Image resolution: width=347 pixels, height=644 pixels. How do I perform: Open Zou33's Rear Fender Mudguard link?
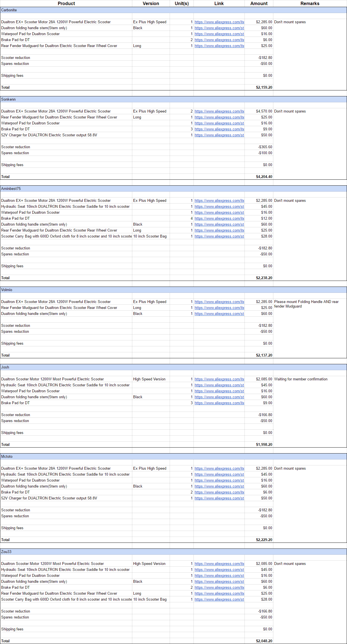(219, 594)
